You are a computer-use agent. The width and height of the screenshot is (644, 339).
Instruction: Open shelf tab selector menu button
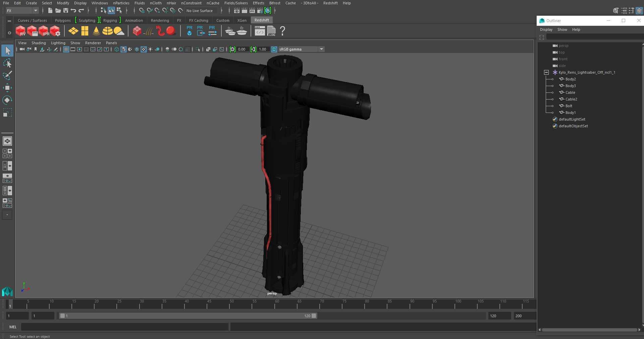point(9,21)
